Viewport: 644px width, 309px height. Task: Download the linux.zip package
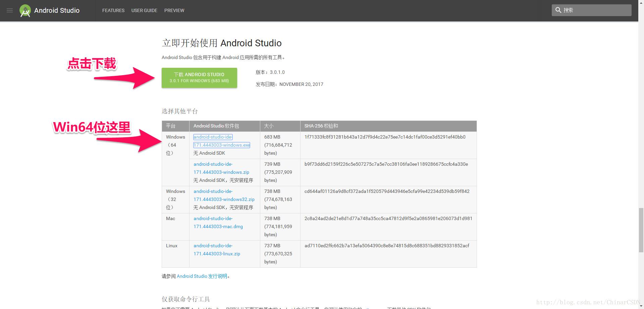217,250
